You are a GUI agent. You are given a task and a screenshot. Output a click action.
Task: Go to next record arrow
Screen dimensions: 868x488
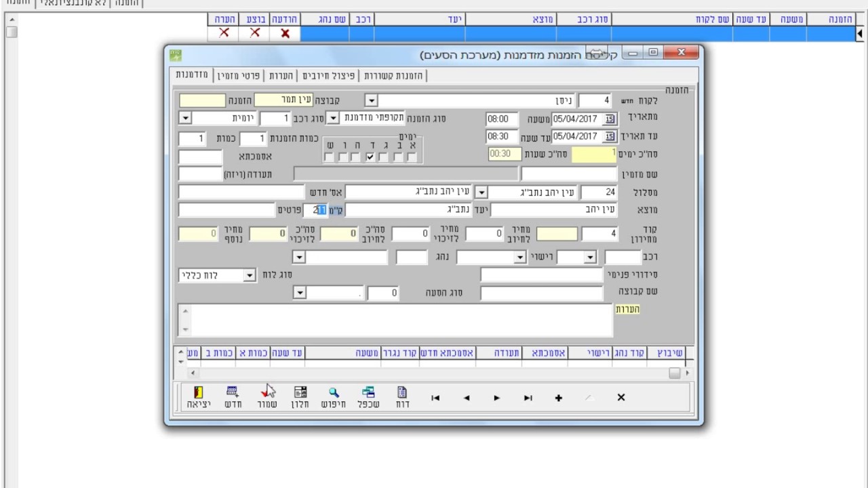coord(497,398)
